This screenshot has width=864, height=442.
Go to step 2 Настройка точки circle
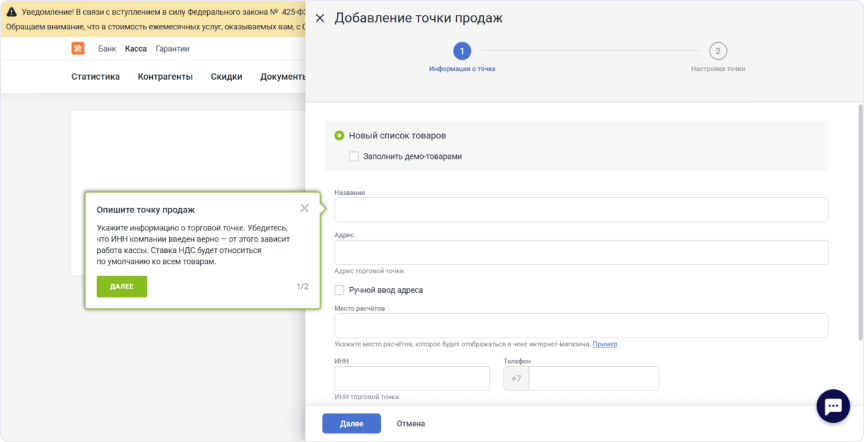coord(717,51)
